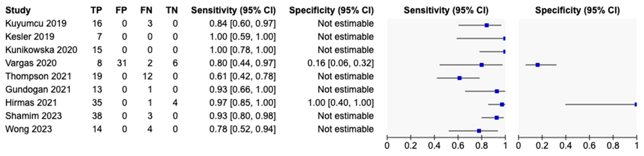Click the Wong 2023 sensitivity blue square
The width and height of the screenshot is (644, 156).
(479, 131)
